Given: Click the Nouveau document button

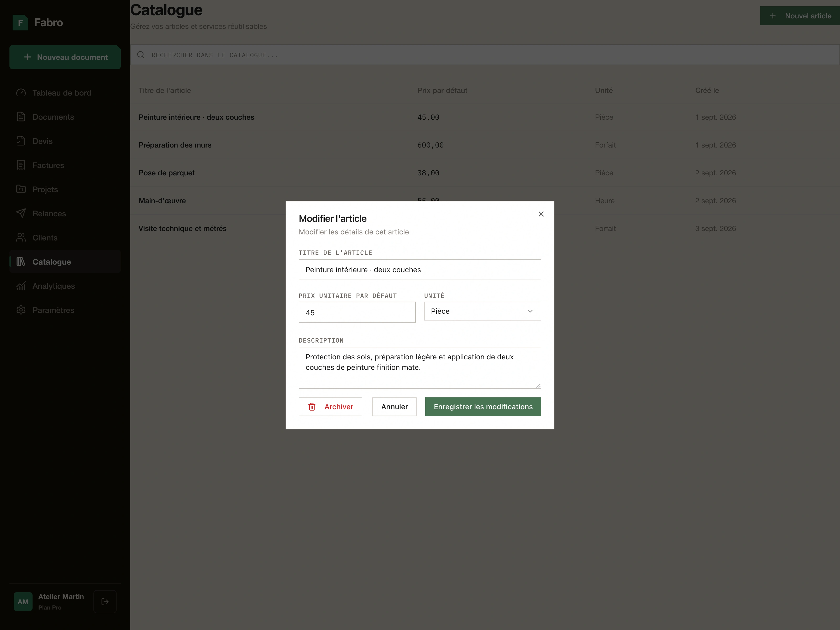Looking at the screenshot, I should coord(65,57).
